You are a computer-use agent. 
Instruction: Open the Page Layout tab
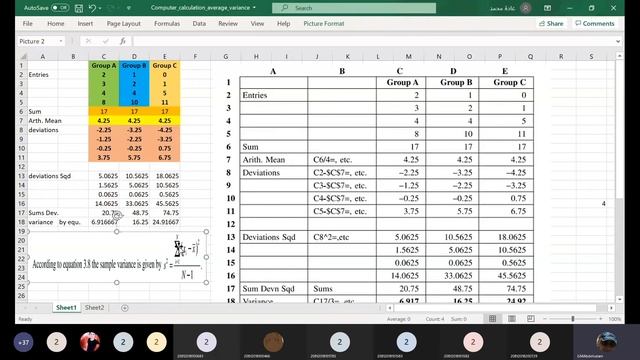[x=124, y=24]
